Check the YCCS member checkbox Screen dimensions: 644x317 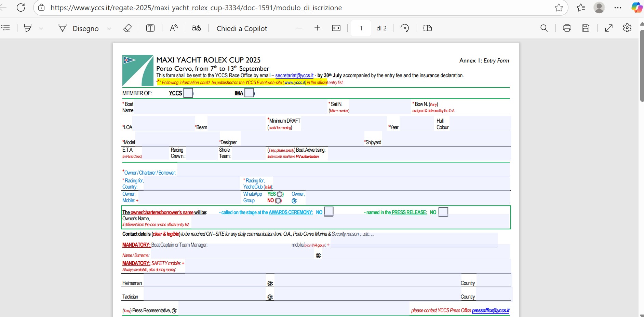[188, 93]
